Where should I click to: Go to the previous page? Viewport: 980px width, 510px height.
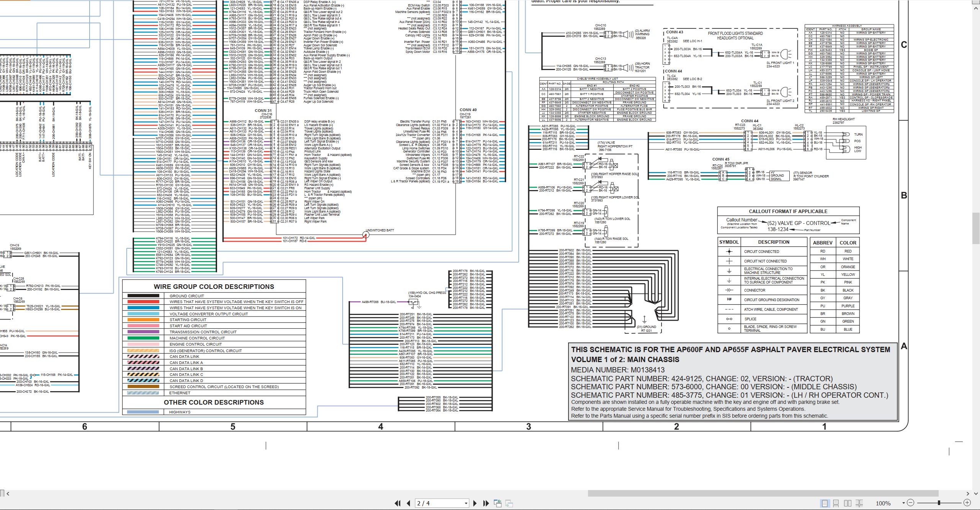[x=408, y=503]
